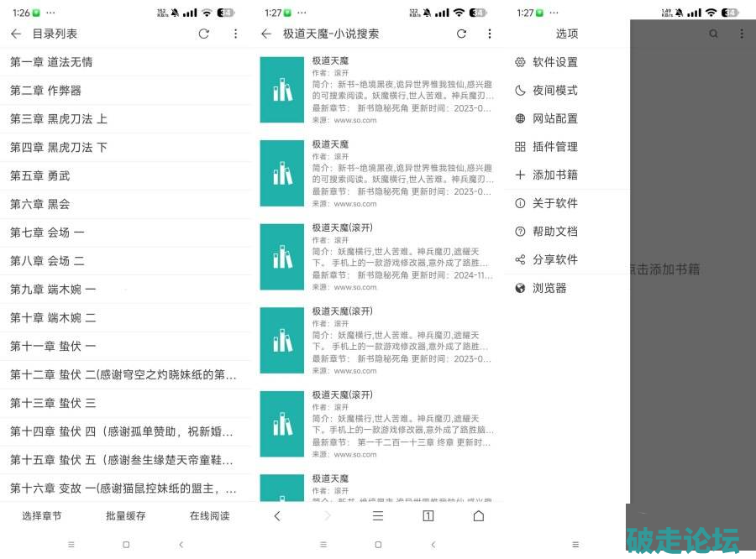Refresh the 极道天魔 search results page

pyautogui.click(x=461, y=34)
